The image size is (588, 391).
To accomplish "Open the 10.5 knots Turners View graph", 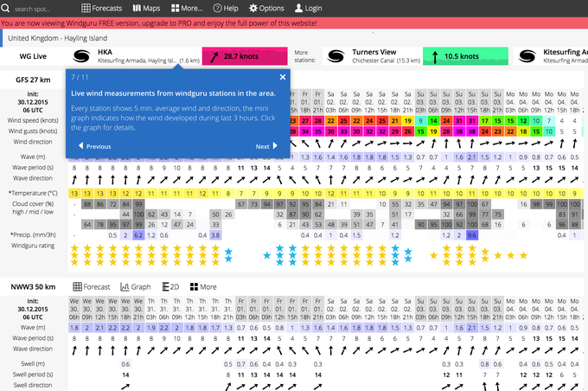I will 465,56.
